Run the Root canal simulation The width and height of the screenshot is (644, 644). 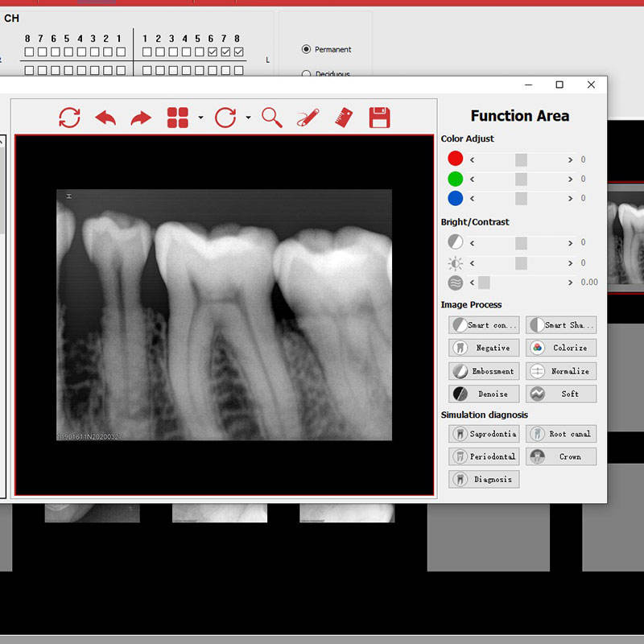(561, 434)
